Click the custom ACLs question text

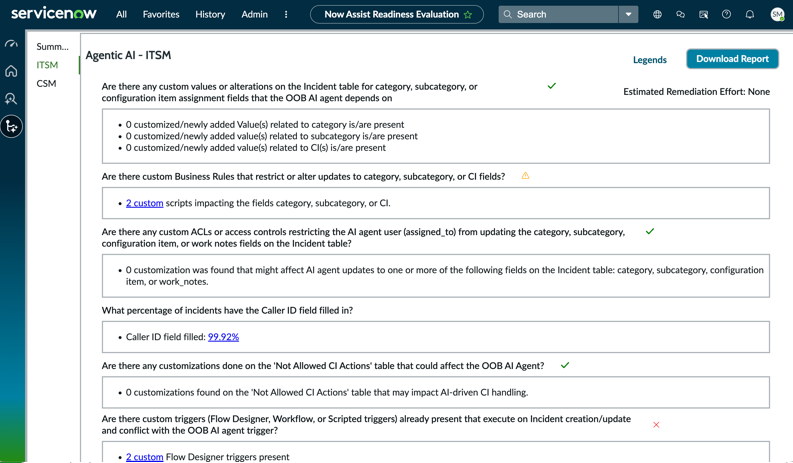[x=363, y=238]
